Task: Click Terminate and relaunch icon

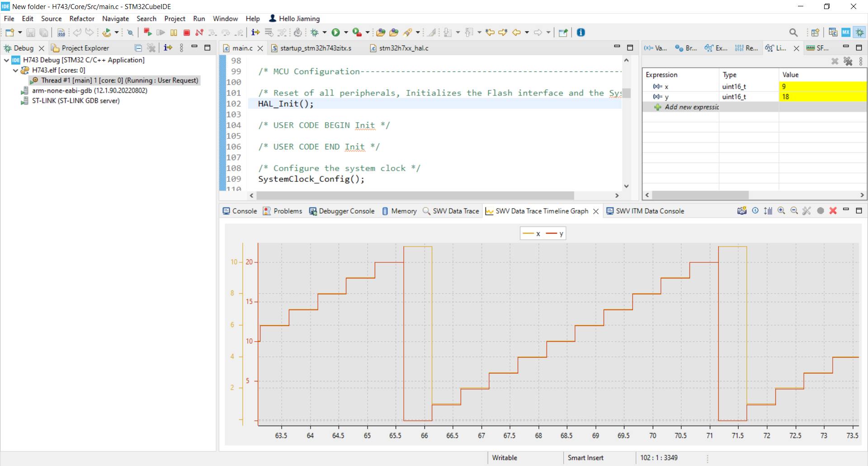Action: point(147,32)
